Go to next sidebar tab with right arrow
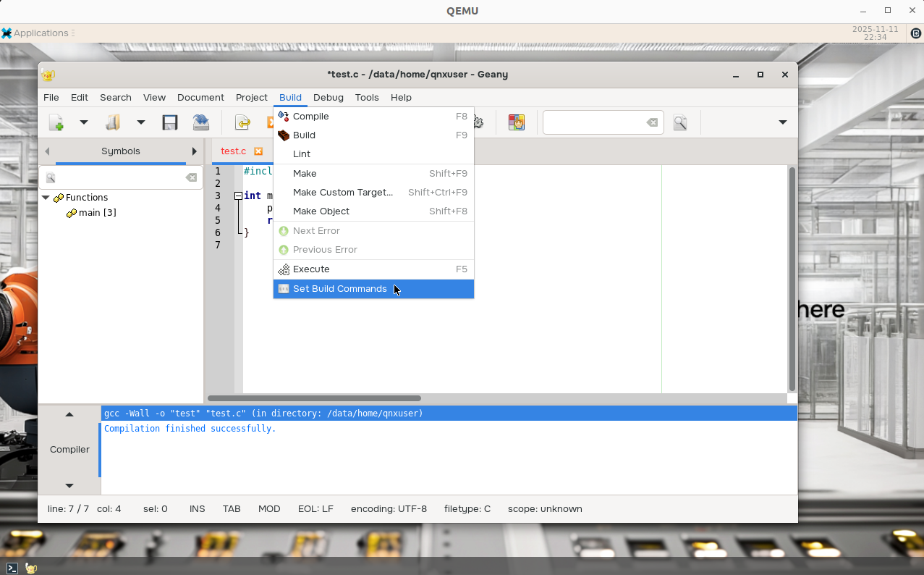Screen dimensions: 924x575 (194, 151)
